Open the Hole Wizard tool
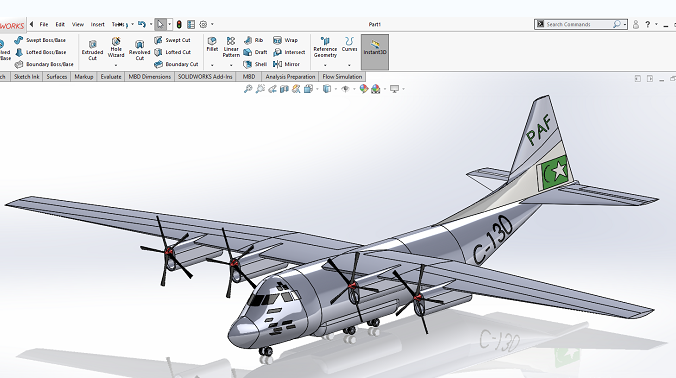Screen dimensions: 676x378 point(116,48)
